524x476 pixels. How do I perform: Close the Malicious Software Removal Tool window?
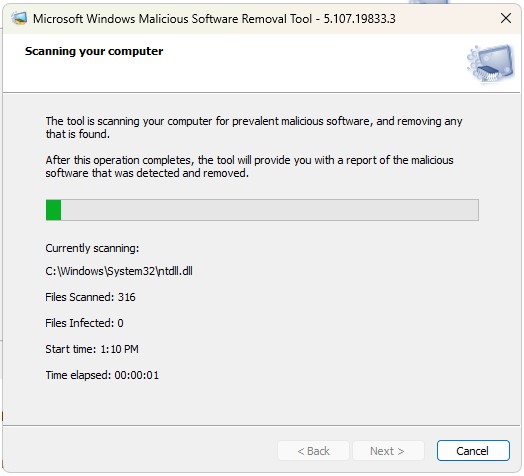tap(506, 18)
